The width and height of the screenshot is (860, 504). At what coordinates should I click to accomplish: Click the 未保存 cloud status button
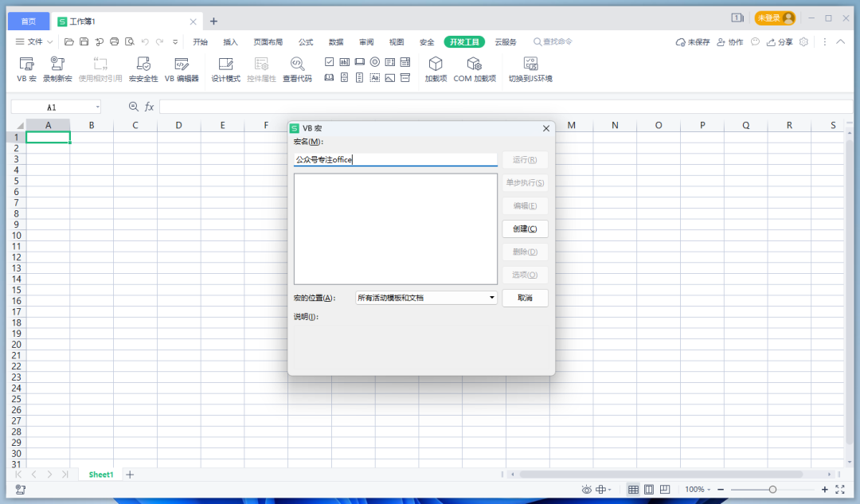693,41
